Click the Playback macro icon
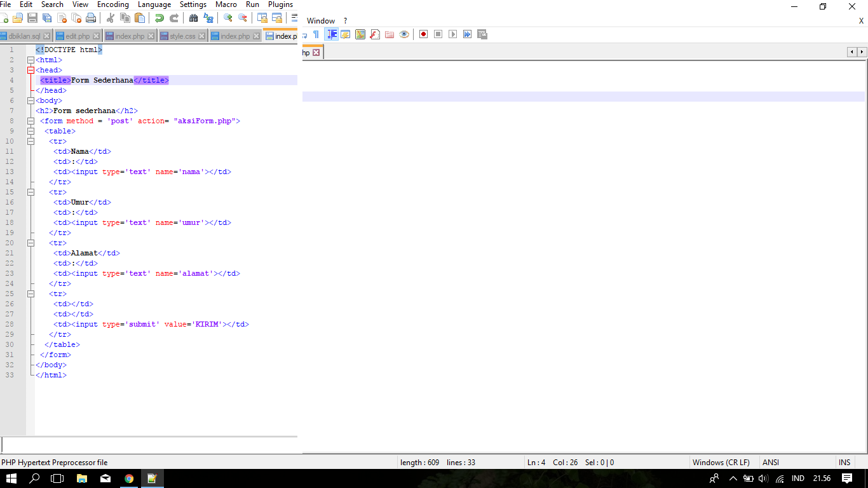Screen dimensions: 868x488 pyautogui.click(x=452, y=34)
